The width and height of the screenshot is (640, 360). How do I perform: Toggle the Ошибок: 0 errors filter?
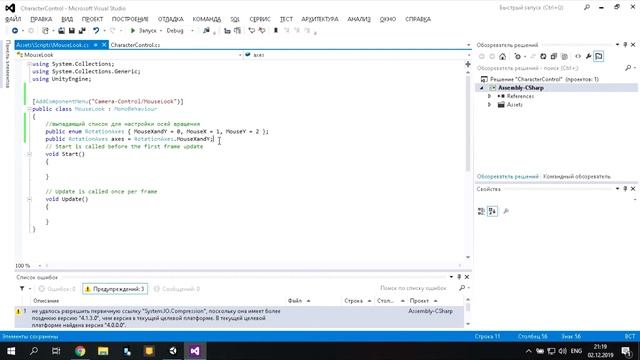[x=57, y=289]
